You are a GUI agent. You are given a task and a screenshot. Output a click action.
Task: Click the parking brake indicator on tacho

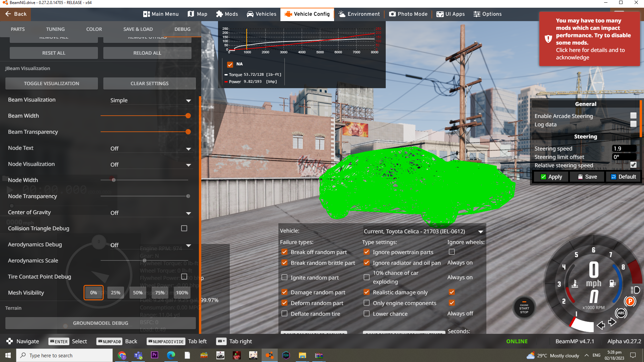(x=630, y=301)
